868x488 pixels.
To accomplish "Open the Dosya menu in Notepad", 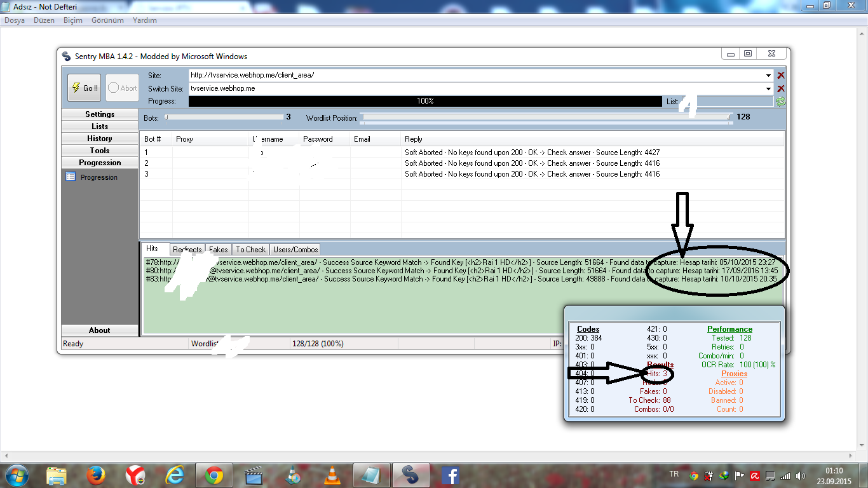I will pos(15,20).
